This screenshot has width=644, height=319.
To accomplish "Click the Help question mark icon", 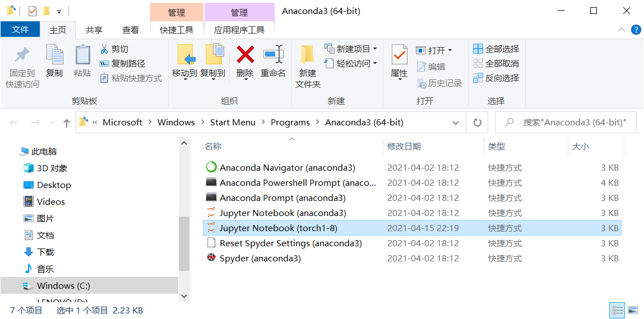I will 636,30.
